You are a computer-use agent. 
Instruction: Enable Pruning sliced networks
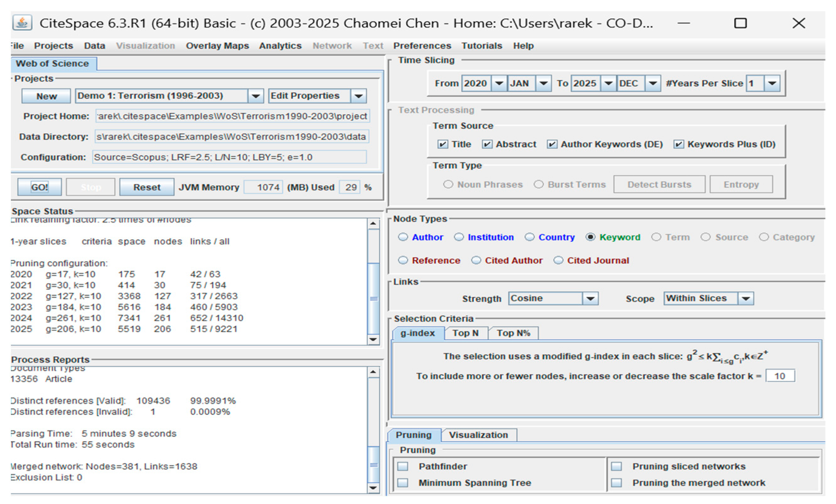617,466
